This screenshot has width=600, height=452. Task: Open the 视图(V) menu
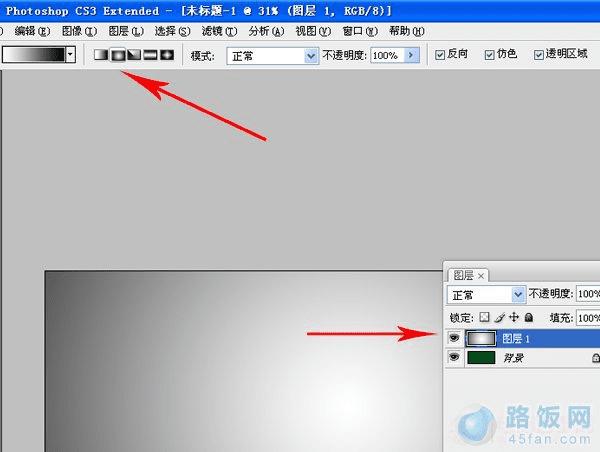coord(313,31)
